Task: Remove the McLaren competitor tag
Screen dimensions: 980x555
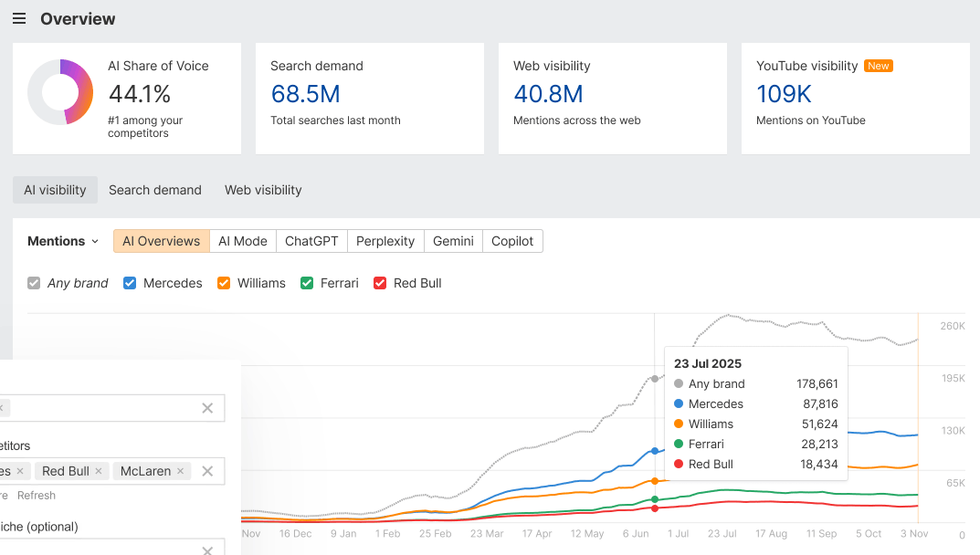Action: (181, 471)
